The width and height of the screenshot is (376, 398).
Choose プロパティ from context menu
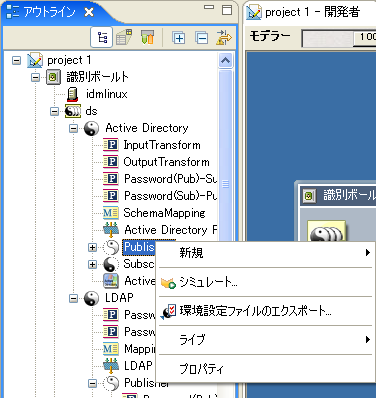pos(265,369)
